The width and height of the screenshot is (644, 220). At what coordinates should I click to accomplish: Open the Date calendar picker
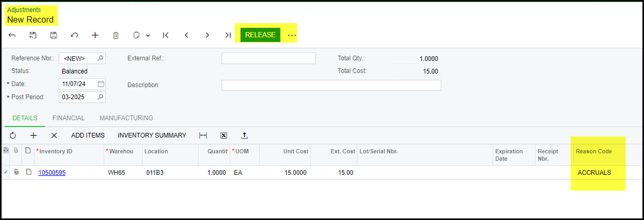click(x=101, y=84)
